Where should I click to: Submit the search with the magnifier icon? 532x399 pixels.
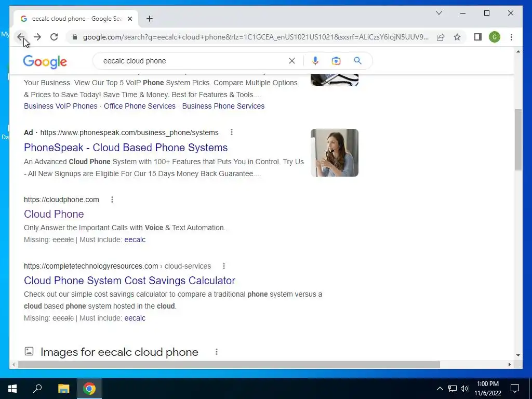tap(357, 61)
